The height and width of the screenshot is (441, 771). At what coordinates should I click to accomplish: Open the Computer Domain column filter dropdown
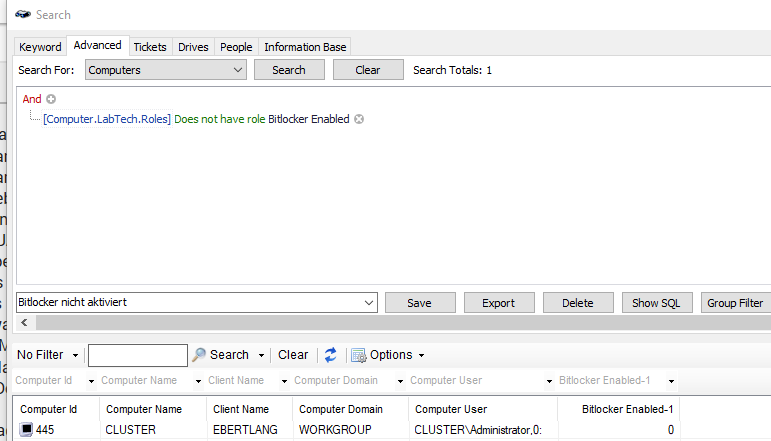[400, 381]
